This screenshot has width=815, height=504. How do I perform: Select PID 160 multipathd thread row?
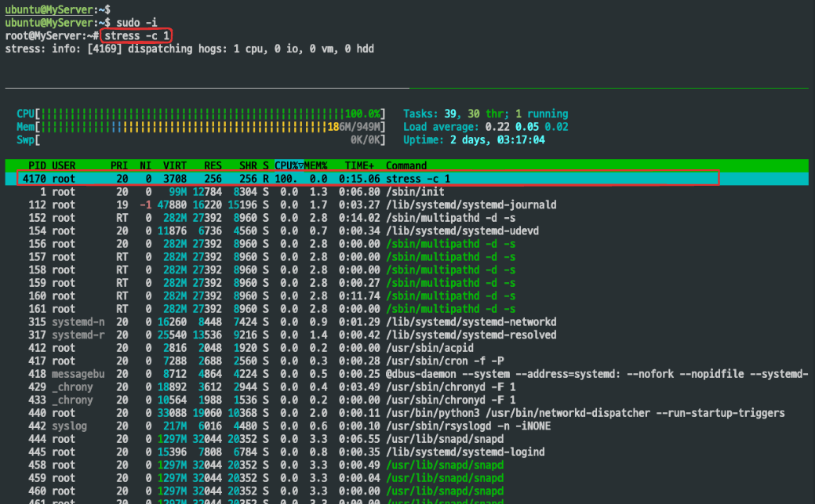407,296
